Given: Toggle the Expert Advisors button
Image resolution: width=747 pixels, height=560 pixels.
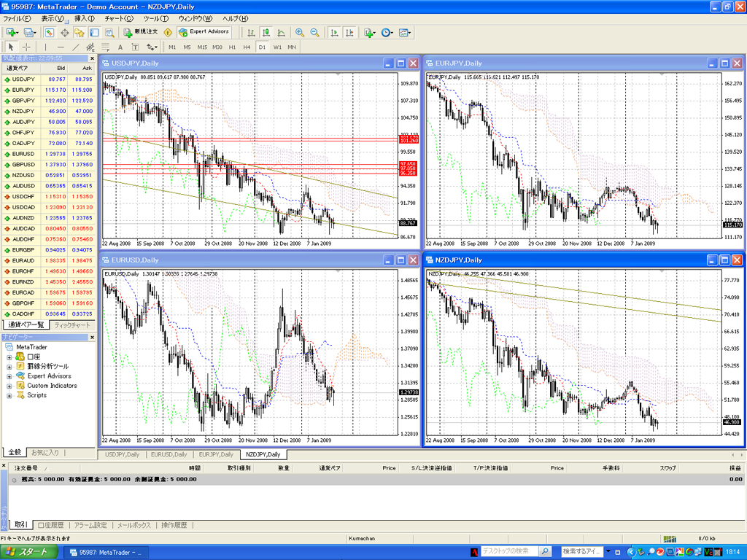Looking at the screenshot, I should [x=204, y=32].
